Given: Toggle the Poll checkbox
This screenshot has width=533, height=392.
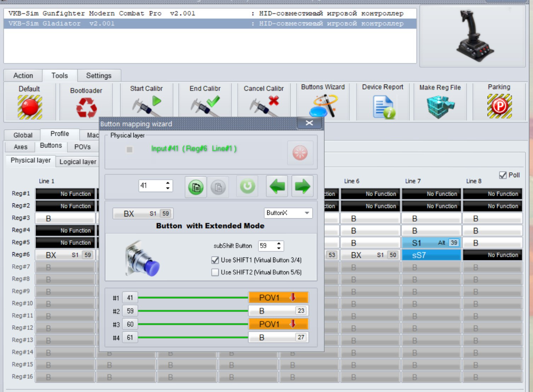Looking at the screenshot, I should [x=502, y=175].
